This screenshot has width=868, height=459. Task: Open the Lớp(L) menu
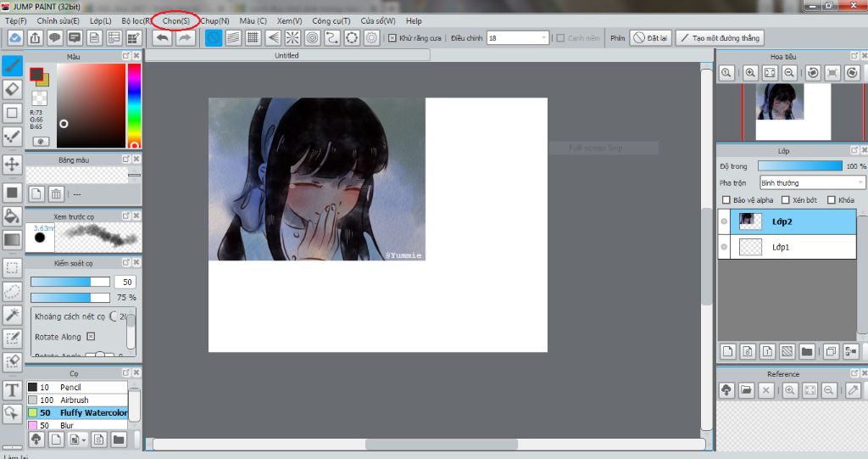tap(101, 20)
